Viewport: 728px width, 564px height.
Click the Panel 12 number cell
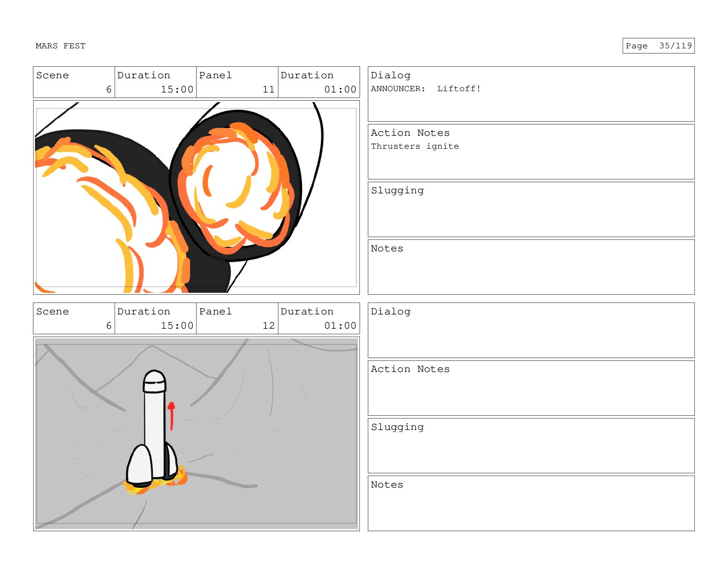237,319
